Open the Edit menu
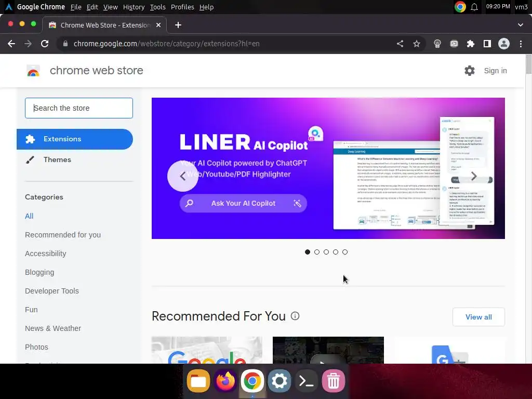Image resolution: width=532 pixels, height=399 pixels. (92, 7)
